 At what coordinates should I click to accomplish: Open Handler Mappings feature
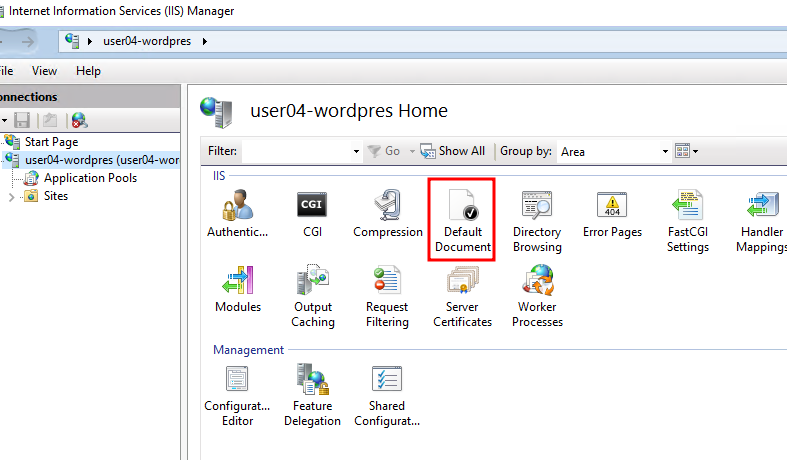pos(762,220)
